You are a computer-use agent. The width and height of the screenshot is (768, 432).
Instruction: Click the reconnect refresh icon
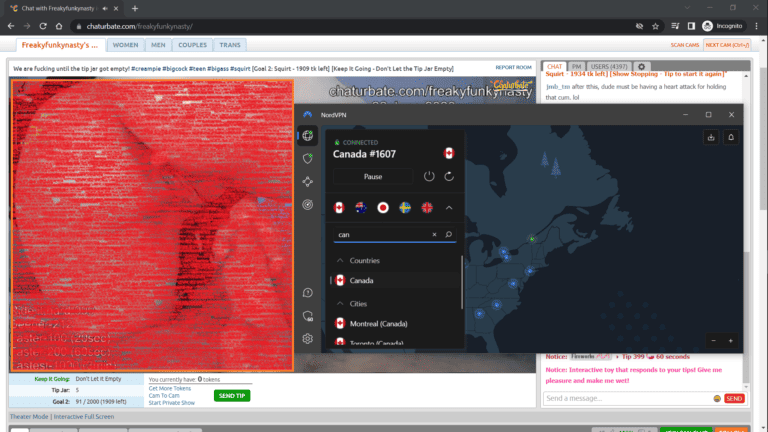(450, 177)
